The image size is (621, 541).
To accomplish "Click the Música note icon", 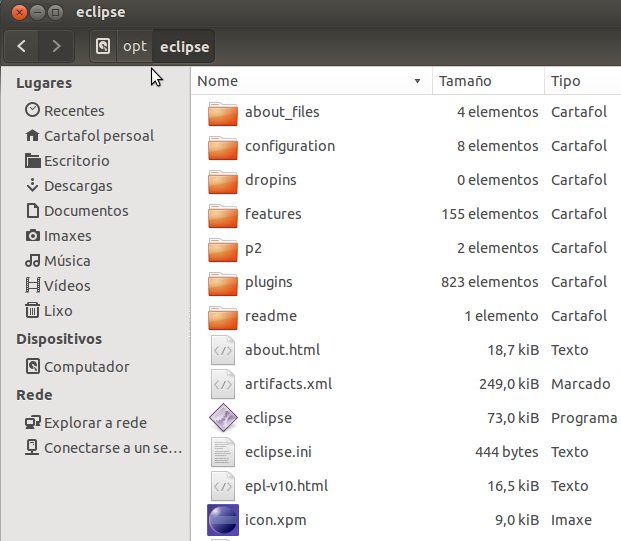I will [32, 260].
